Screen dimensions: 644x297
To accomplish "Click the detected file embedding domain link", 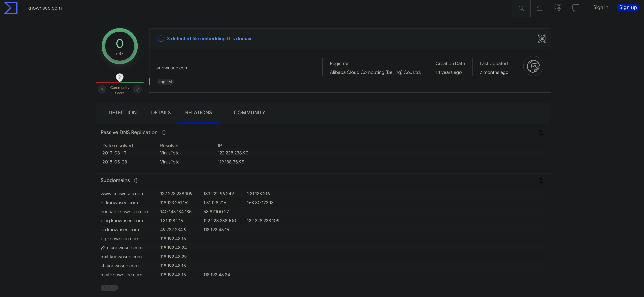I will 209,39.
